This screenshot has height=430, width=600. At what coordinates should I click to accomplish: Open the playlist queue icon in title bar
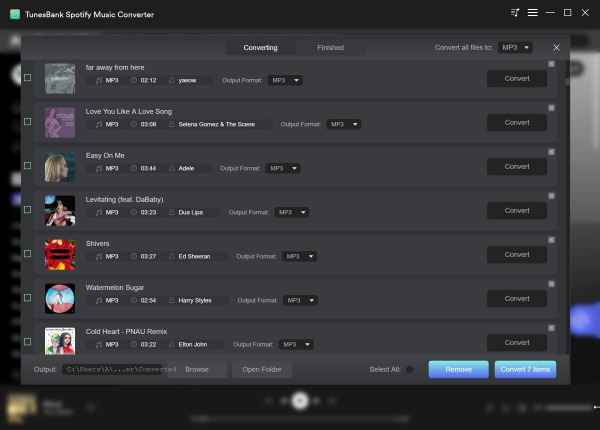point(515,13)
